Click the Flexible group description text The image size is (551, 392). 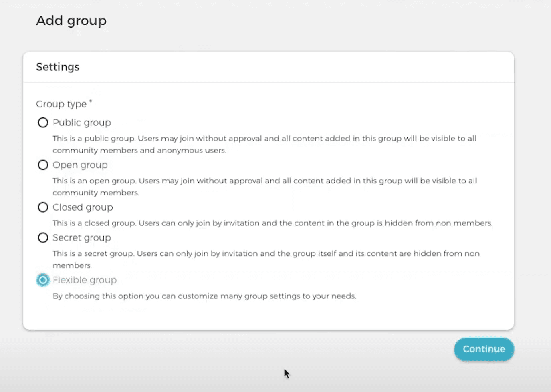(x=204, y=296)
